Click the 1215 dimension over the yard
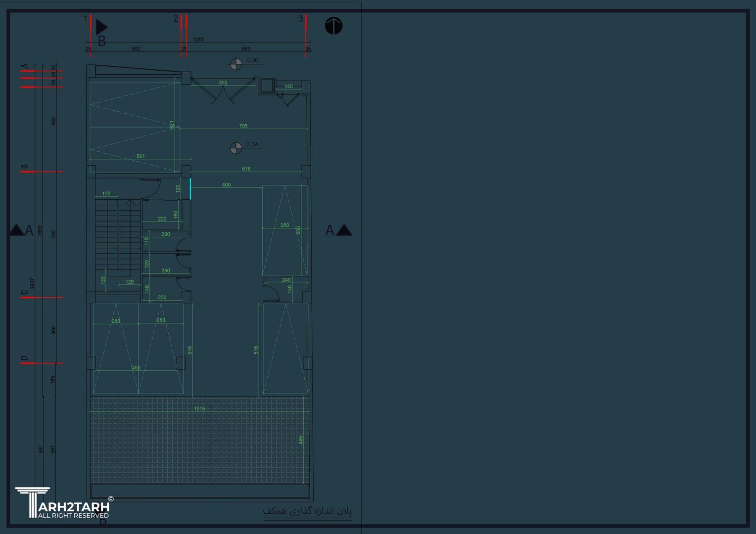This screenshot has width=756, height=534. pyautogui.click(x=199, y=409)
